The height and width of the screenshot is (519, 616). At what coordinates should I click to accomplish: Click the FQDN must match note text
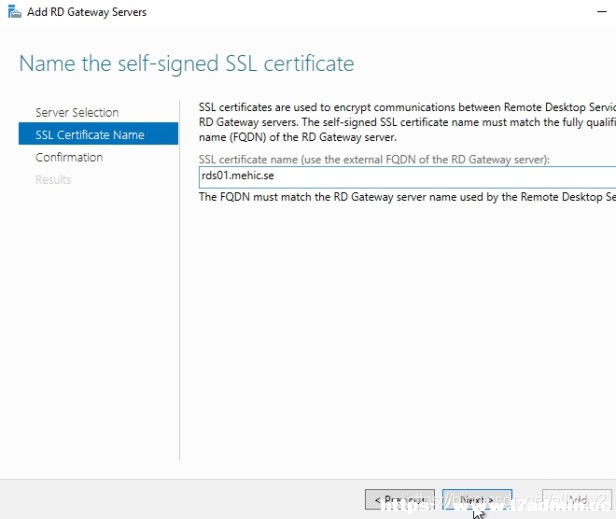[407, 197]
